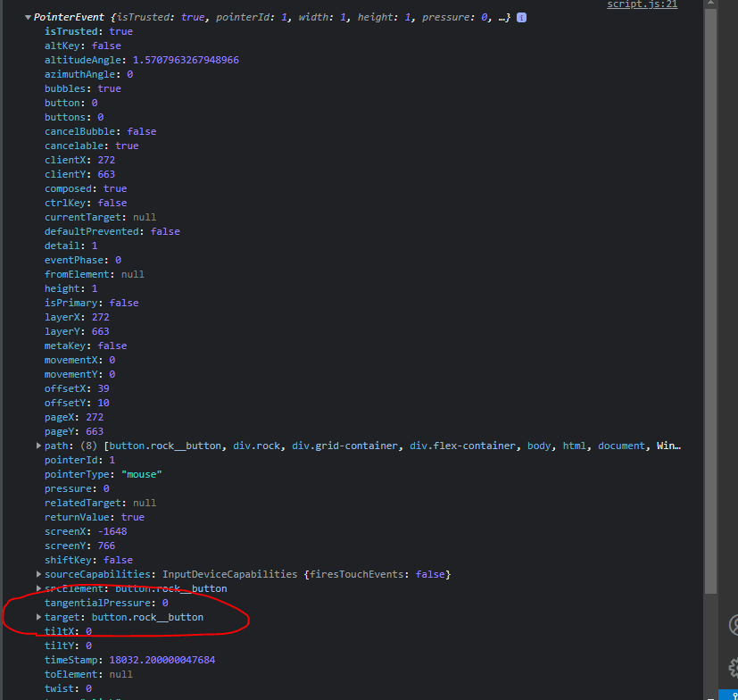The width and height of the screenshot is (738, 700).
Task: Click body in the path array
Action: tap(539, 446)
